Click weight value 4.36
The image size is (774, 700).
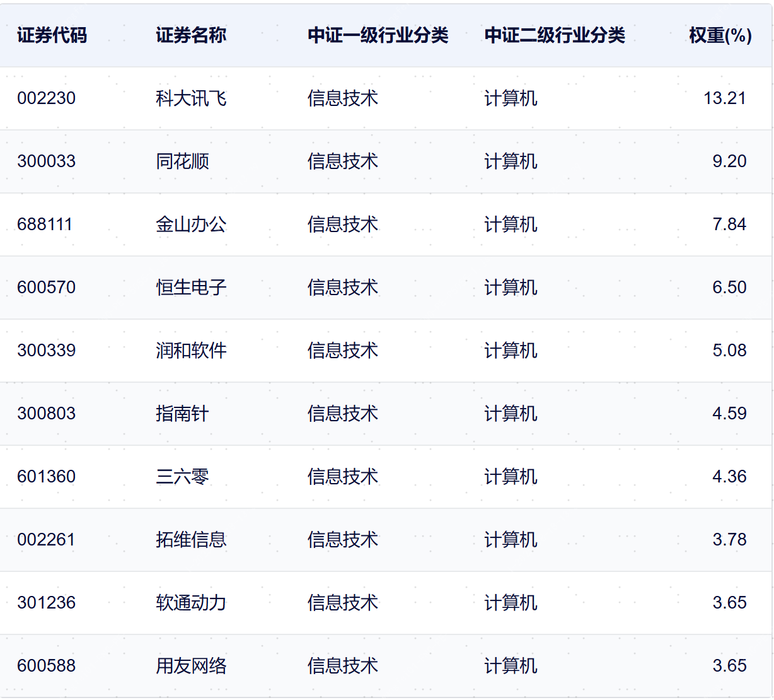(x=729, y=477)
